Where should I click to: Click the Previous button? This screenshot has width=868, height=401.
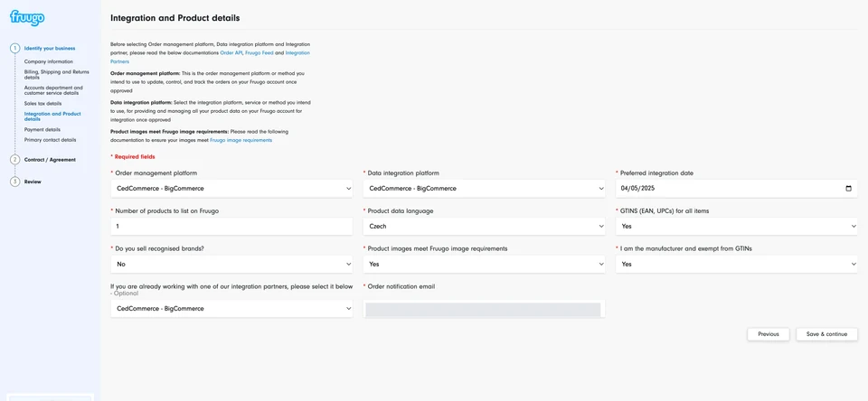pos(769,334)
